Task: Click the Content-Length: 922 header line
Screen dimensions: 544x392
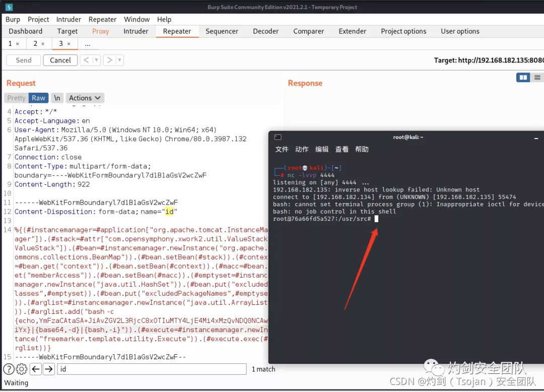Action: point(52,184)
